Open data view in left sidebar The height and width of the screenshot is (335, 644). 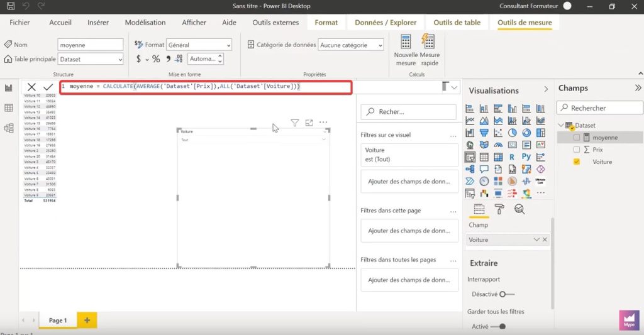(x=9, y=108)
